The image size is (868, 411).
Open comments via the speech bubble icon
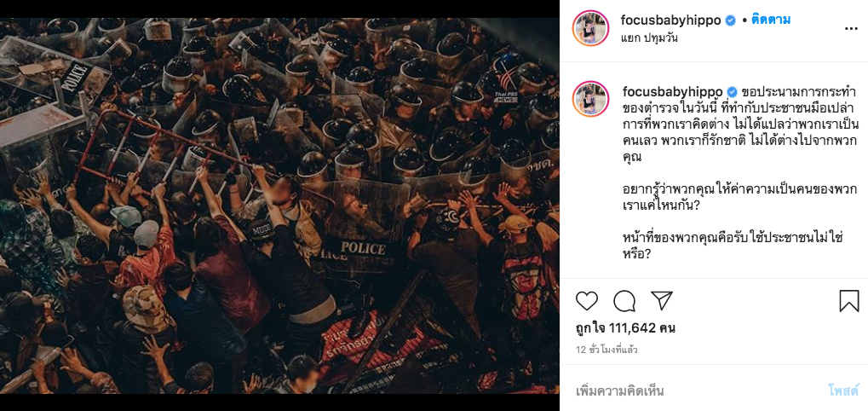click(624, 301)
